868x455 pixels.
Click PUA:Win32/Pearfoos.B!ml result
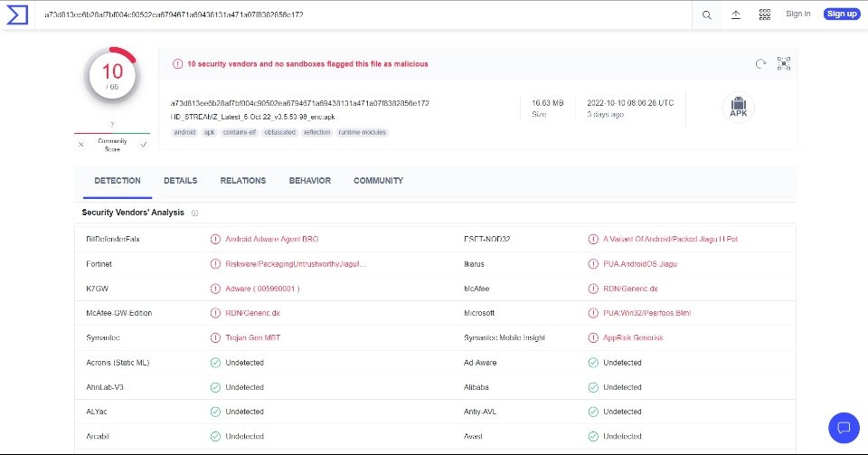(x=647, y=313)
